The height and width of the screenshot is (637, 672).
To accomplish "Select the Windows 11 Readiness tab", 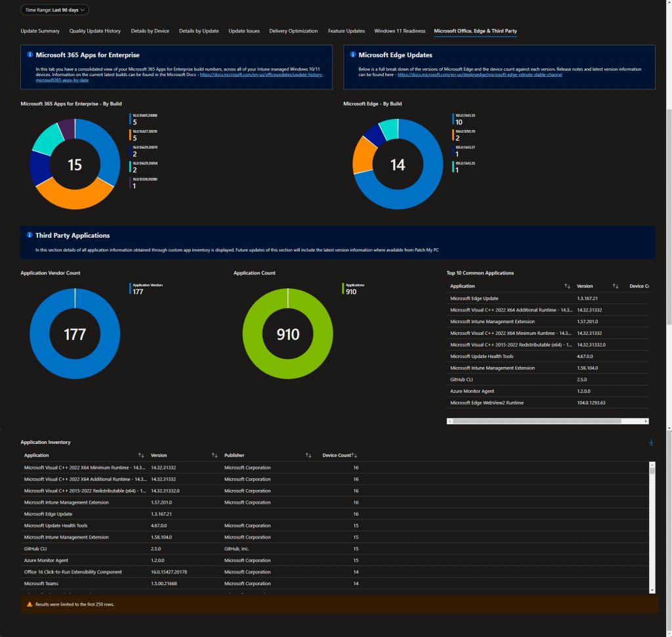I will (400, 31).
